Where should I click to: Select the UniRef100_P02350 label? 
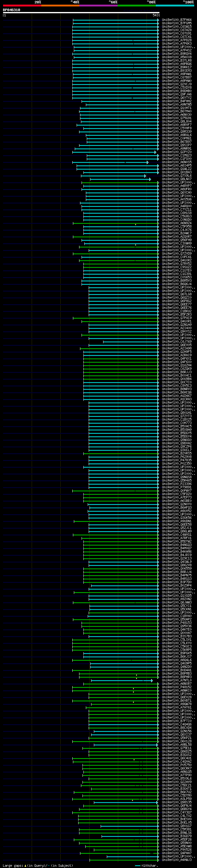[177, 464]
